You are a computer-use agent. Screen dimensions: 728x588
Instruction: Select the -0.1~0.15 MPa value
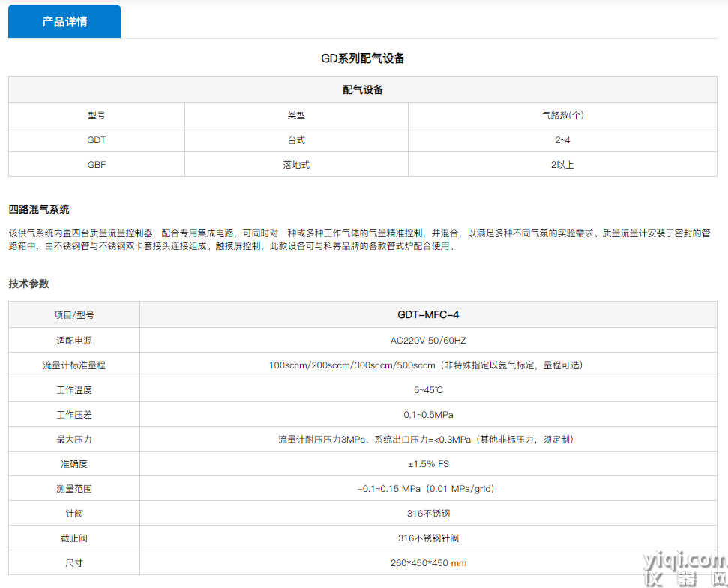tap(428, 488)
